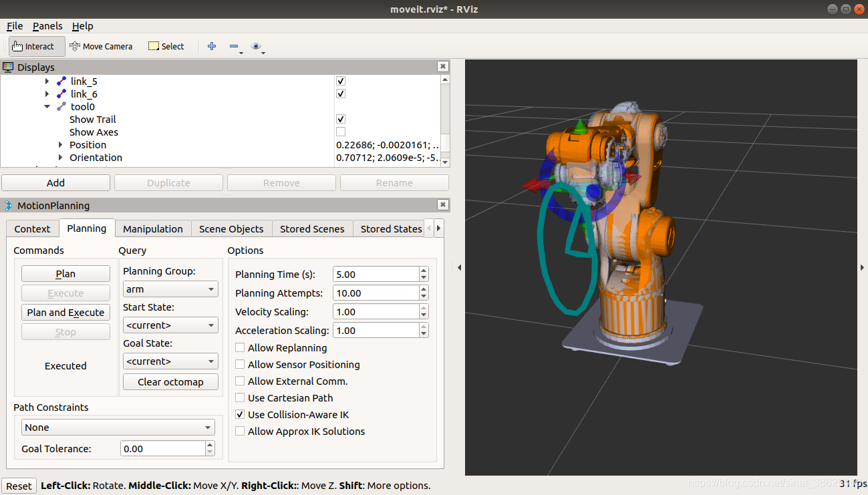Open the Planning Group dropdown
The height and width of the screenshot is (495, 868).
point(171,289)
